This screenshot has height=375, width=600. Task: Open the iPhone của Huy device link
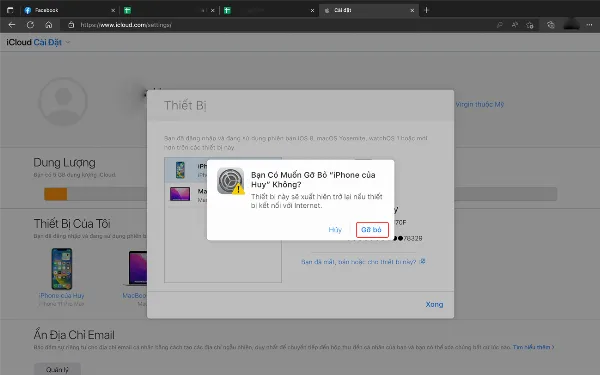point(62,295)
